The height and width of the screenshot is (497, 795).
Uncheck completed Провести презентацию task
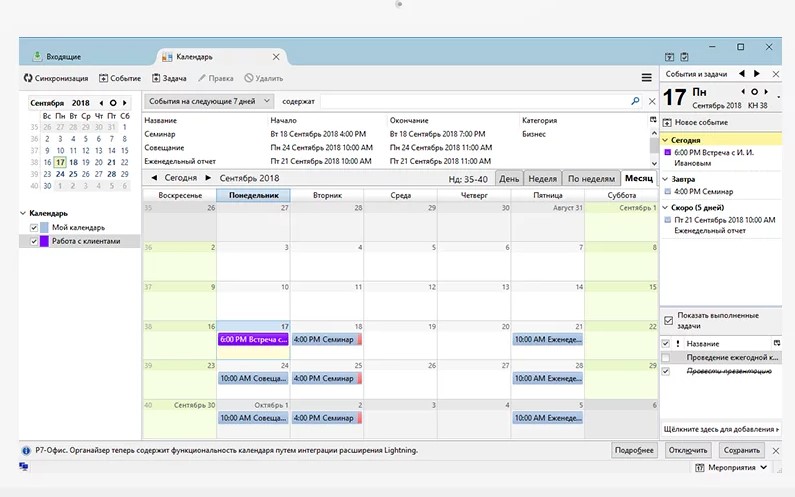tap(666, 371)
